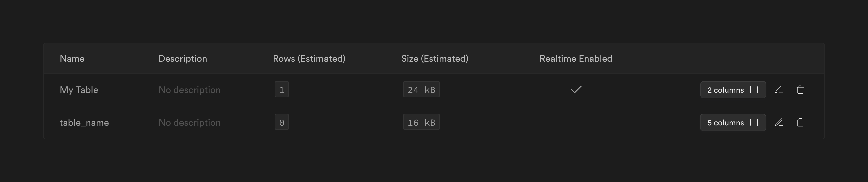Click the Rows (Estimated) column header
This screenshot has height=182, width=868.
[309, 59]
